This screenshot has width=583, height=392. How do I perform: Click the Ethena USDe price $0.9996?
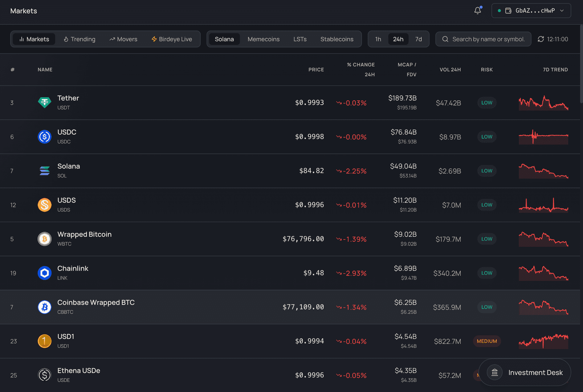[309, 375]
